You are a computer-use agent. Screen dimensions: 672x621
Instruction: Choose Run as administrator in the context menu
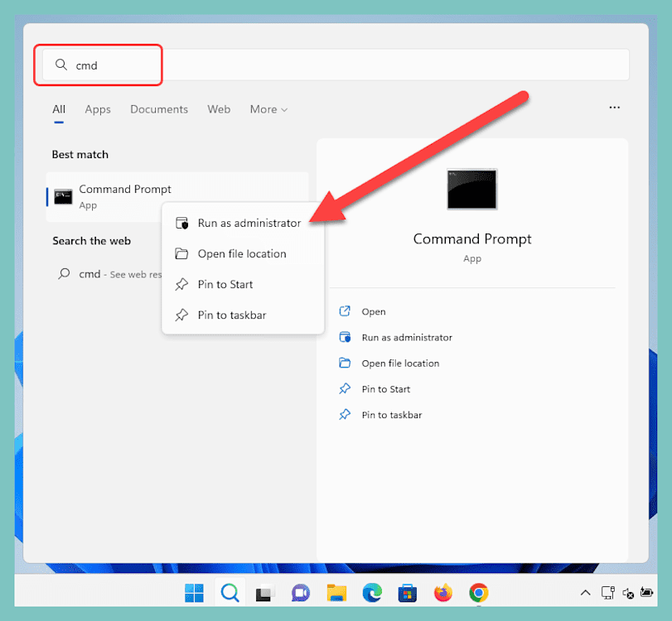[243, 223]
